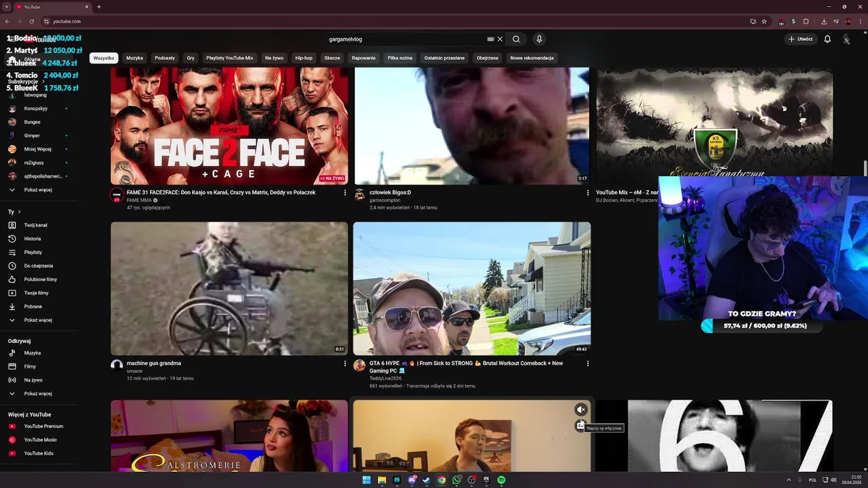The height and width of the screenshot is (488, 868).
Task: Open options for machine gun grandma video
Action: [x=344, y=364]
